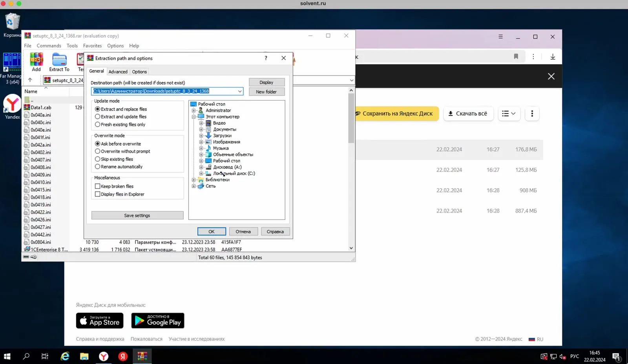Viewport: 628px width, 364px height.
Task: Switch to Advanced tab
Action: 118,72
